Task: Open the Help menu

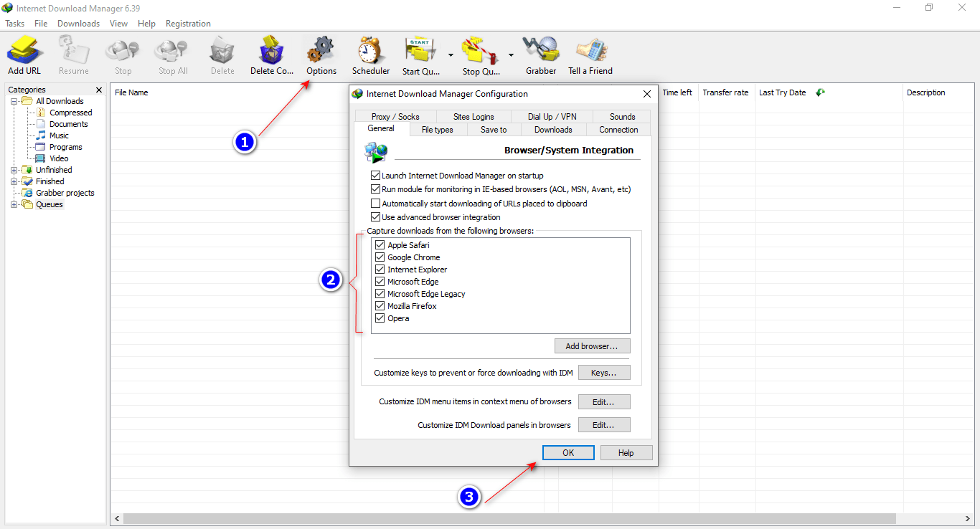Action: pyautogui.click(x=146, y=24)
